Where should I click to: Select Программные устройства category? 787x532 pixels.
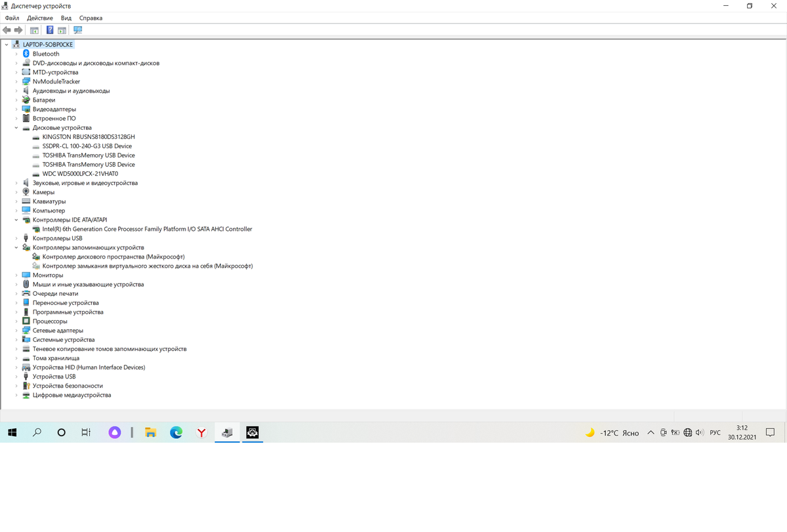68,312
